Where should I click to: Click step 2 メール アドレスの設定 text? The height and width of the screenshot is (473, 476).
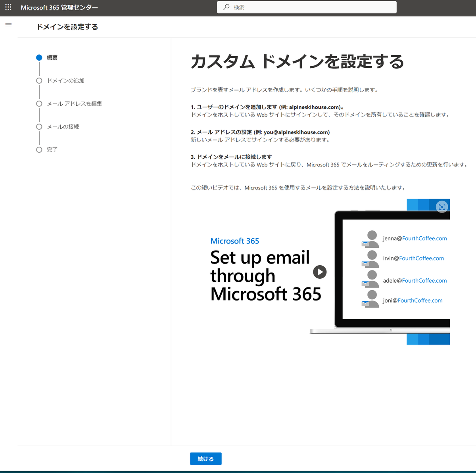coord(260,132)
